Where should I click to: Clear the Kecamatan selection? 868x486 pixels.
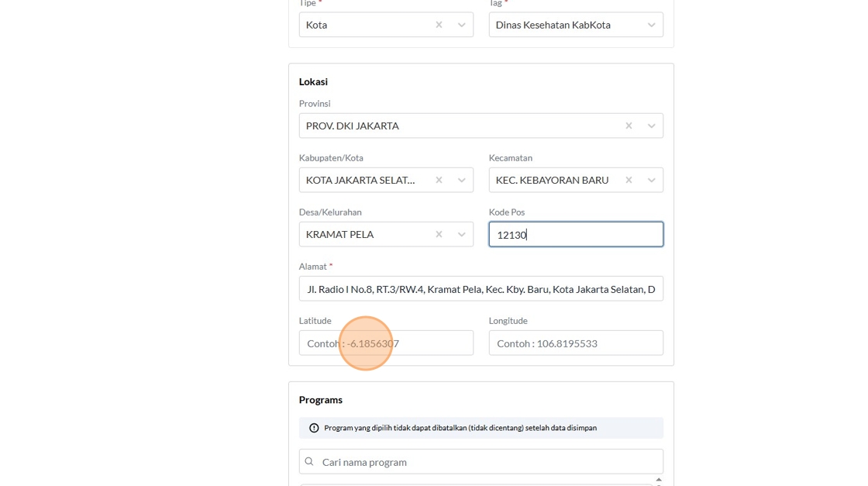(x=629, y=180)
